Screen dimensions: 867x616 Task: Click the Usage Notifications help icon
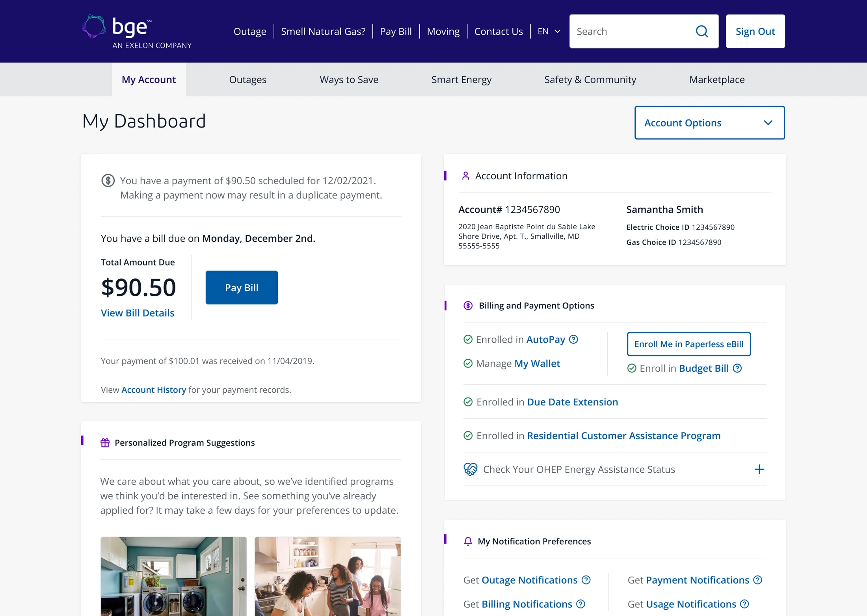point(744,604)
